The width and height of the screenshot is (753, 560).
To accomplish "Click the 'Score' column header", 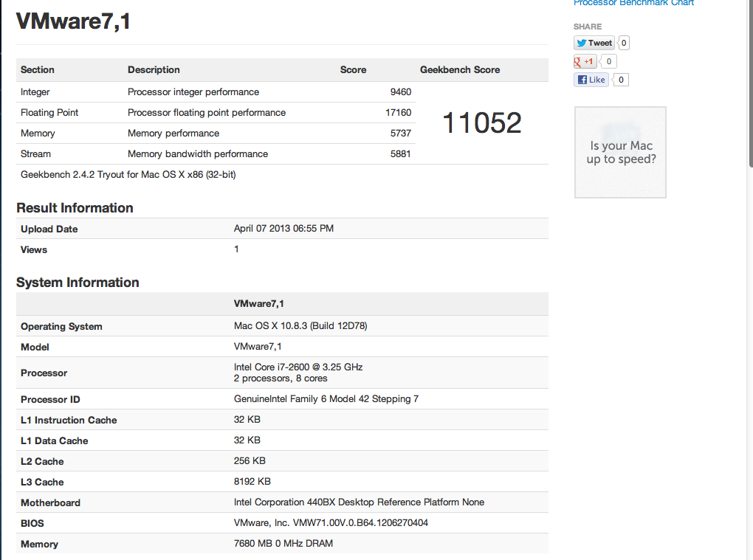I will [x=353, y=69].
